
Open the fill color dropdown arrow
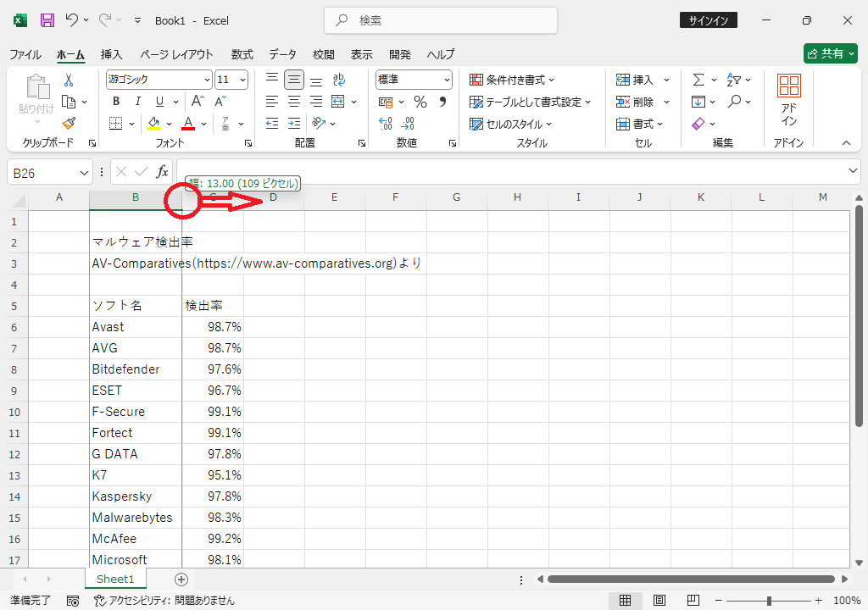point(169,124)
